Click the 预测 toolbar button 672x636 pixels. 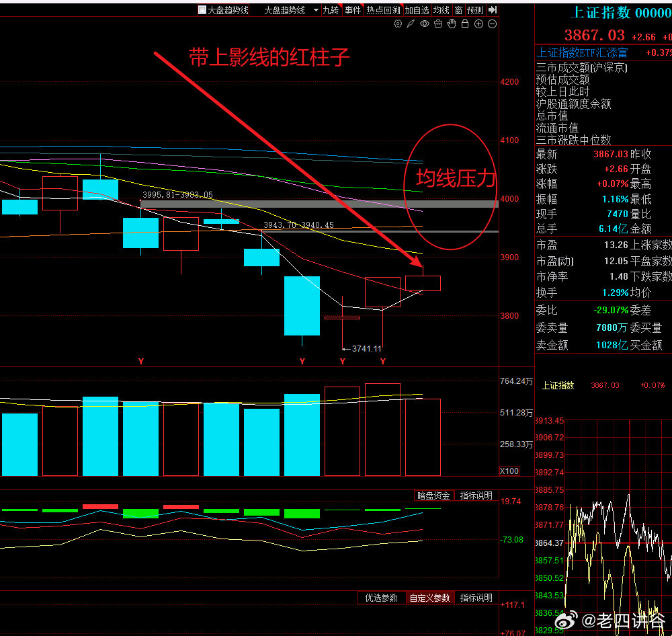pos(475,10)
